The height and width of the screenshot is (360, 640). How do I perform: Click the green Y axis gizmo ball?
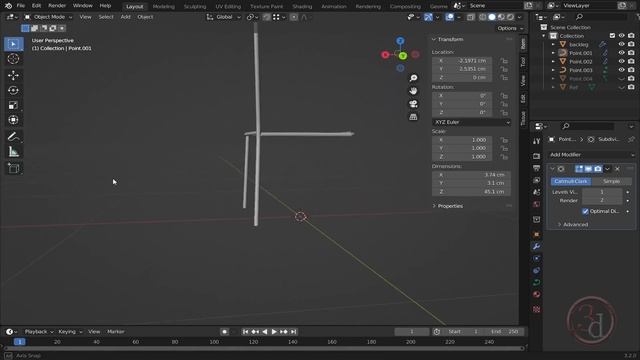point(403,56)
